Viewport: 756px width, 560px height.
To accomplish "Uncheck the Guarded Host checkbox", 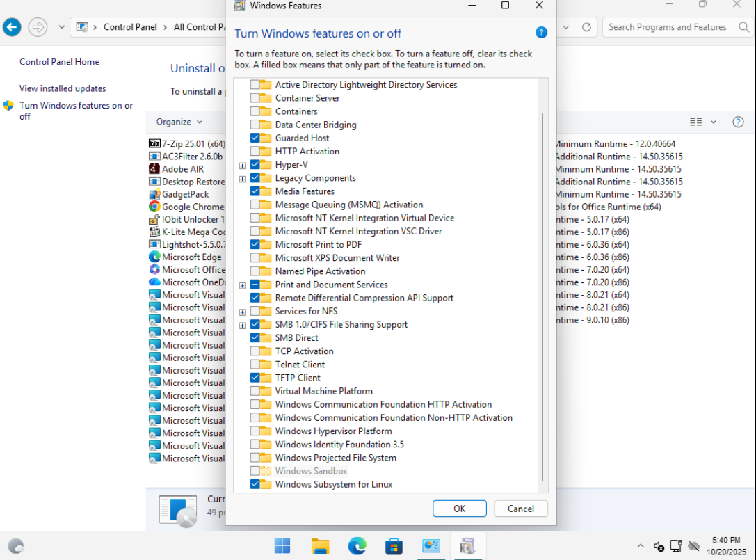I will [x=255, y=138].
